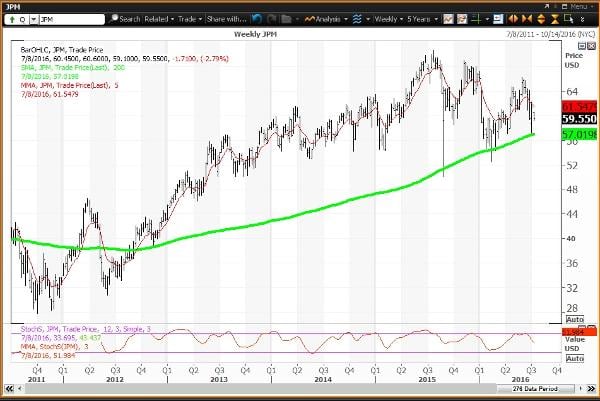600x401 pixels.
Task: Expand the crosshair dropdown arrow
Action: (487, 19)
